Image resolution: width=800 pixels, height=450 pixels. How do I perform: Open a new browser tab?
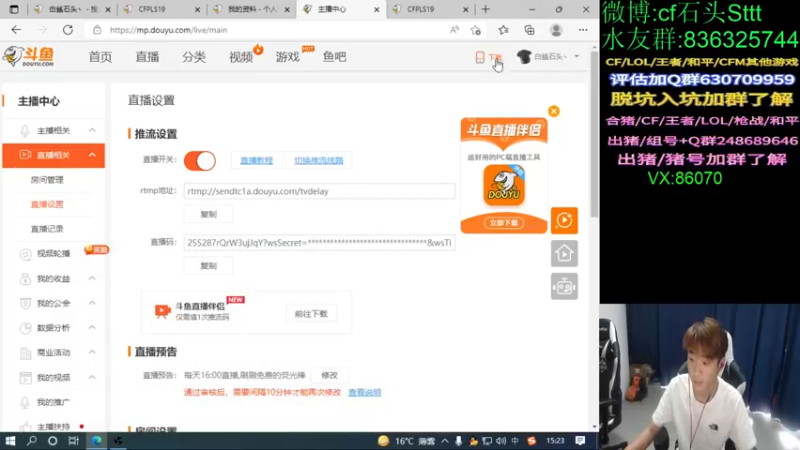point(486,9)
